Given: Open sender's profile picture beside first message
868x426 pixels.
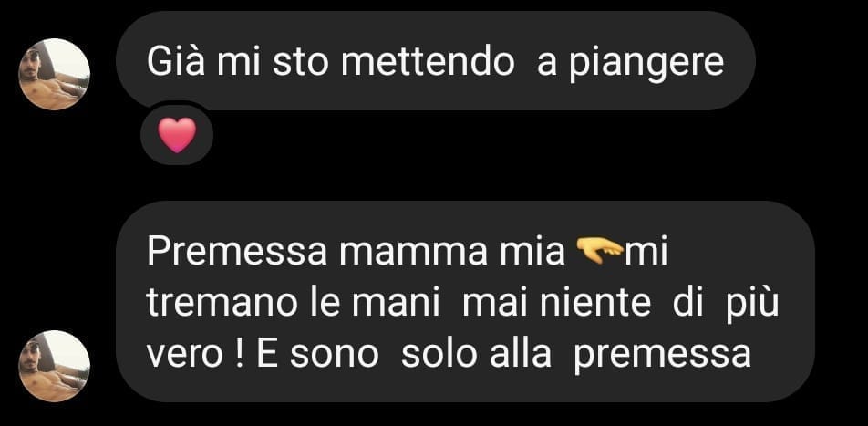Looking at the screenshot, I should (55, 74).
